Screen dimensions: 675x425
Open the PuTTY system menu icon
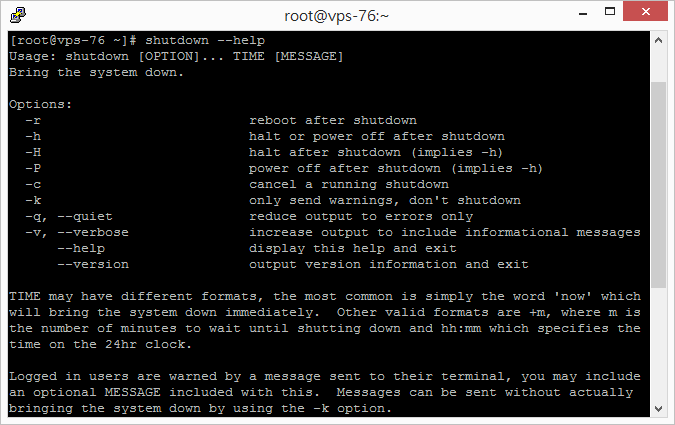point(18,15)
